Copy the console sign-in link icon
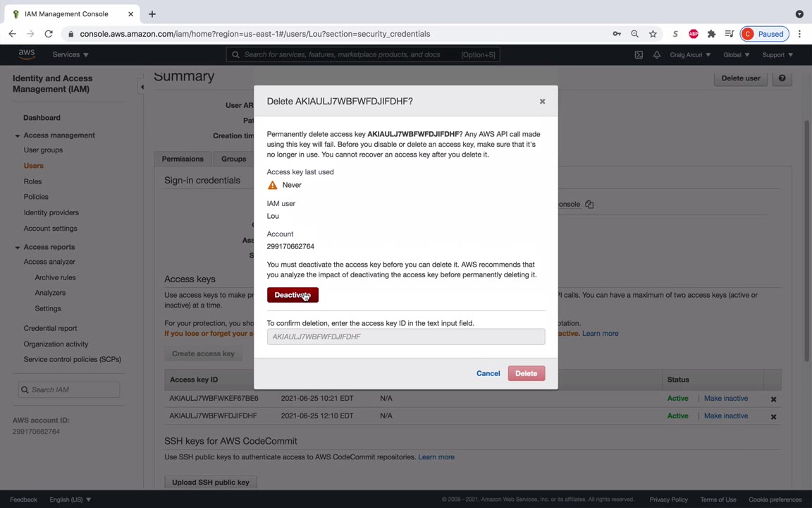This screenshot has width=812, height=508. pos(589,204)
